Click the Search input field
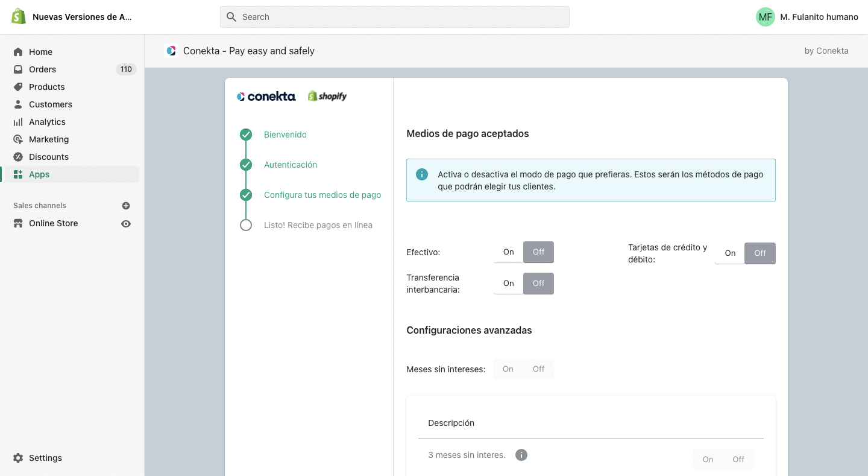The image size is (868, 476). click(x=395, y=17)
